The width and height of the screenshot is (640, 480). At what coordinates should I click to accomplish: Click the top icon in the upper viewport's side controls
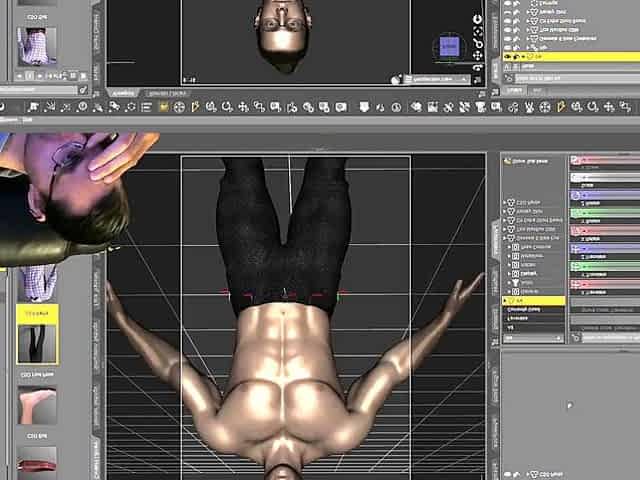[479, 16]
